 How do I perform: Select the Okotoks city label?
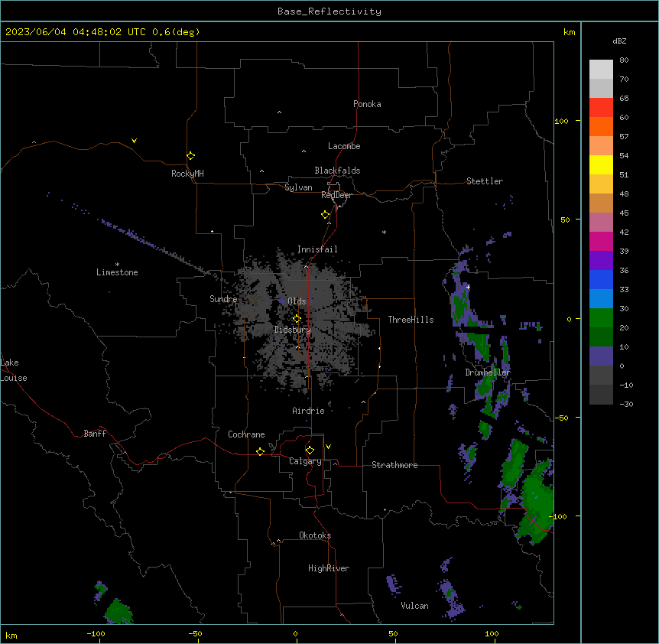315,535
